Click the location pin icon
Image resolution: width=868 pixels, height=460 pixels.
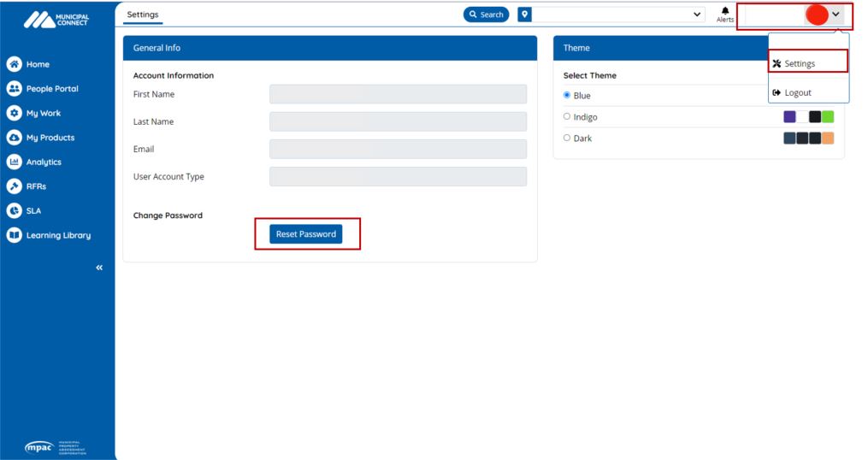tap(525, 15)
